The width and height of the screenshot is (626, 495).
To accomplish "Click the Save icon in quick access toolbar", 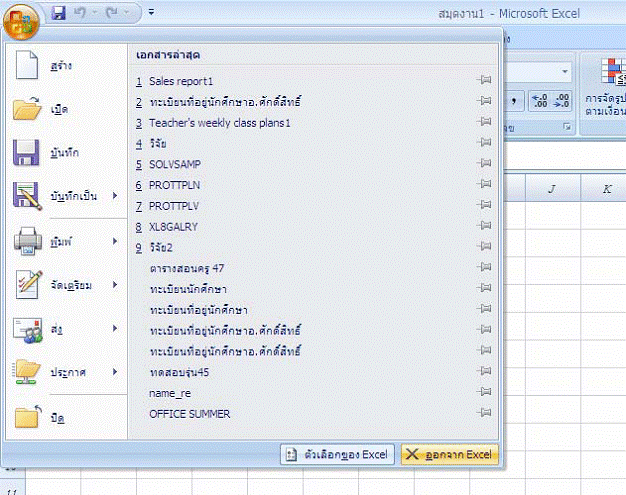I will (x=58, y=13).
